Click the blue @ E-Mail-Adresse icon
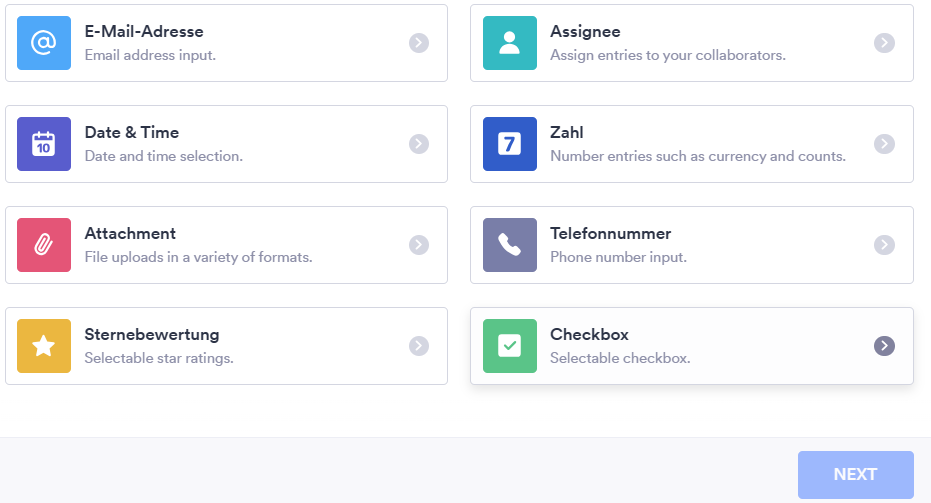 point(44,43)
